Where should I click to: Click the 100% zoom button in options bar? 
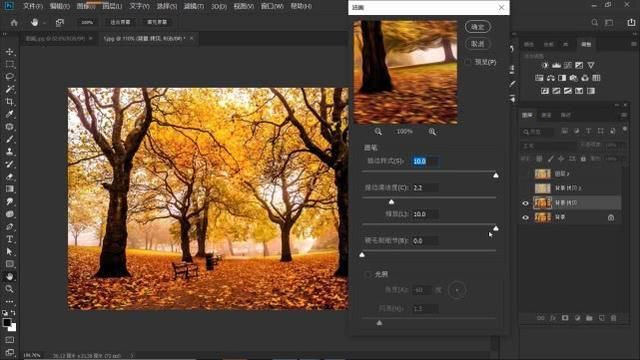(87, 22)
